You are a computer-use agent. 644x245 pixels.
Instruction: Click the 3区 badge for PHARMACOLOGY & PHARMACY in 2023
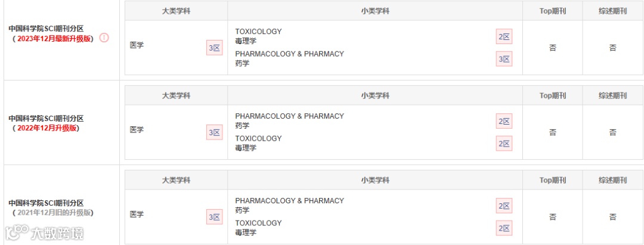pyautogui.click(x=504, y=59)
